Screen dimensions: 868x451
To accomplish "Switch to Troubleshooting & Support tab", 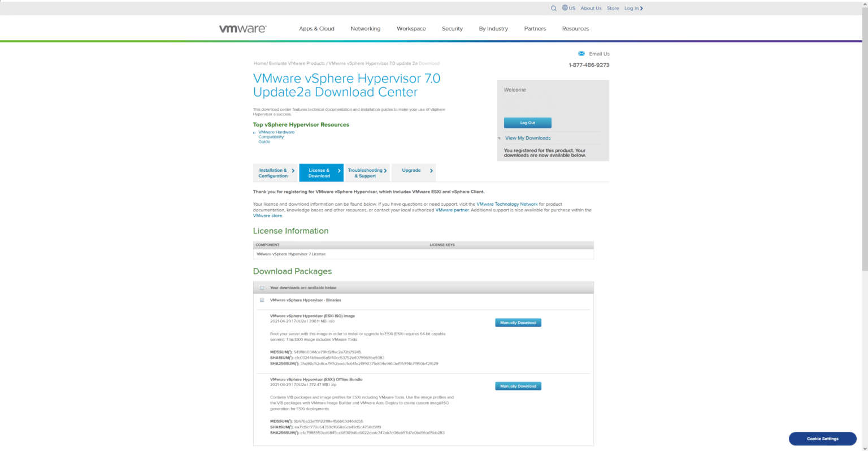I will [x=367, y=173].
